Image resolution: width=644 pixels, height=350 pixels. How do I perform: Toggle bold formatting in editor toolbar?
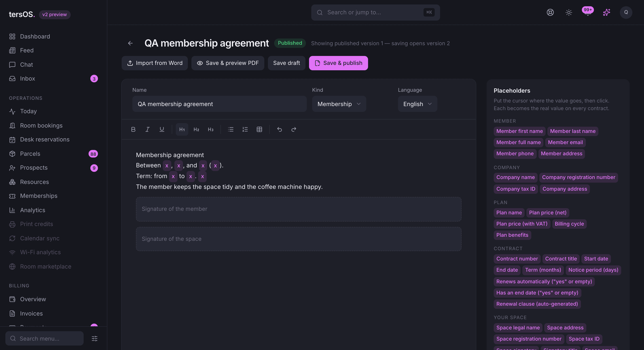[x=133, y=129]
